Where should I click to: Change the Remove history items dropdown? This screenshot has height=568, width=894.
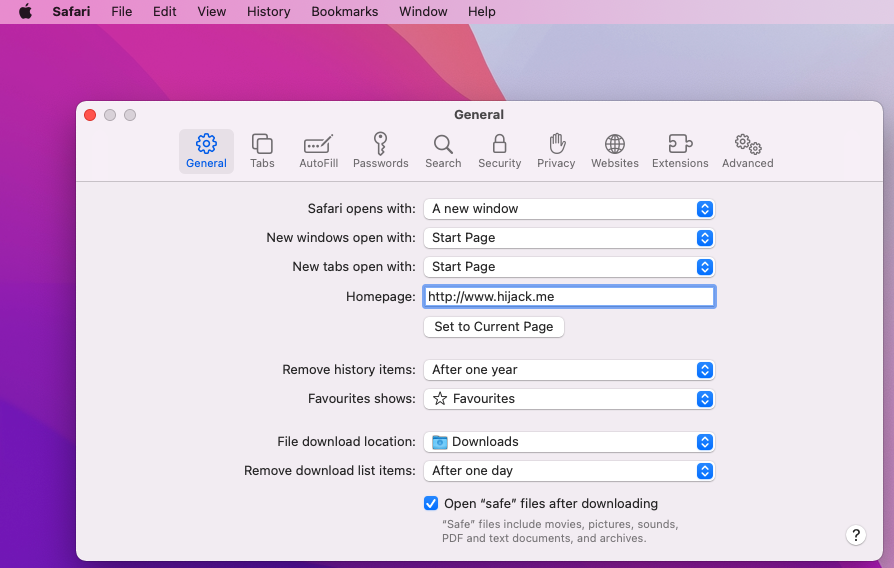tap(569, 370)
